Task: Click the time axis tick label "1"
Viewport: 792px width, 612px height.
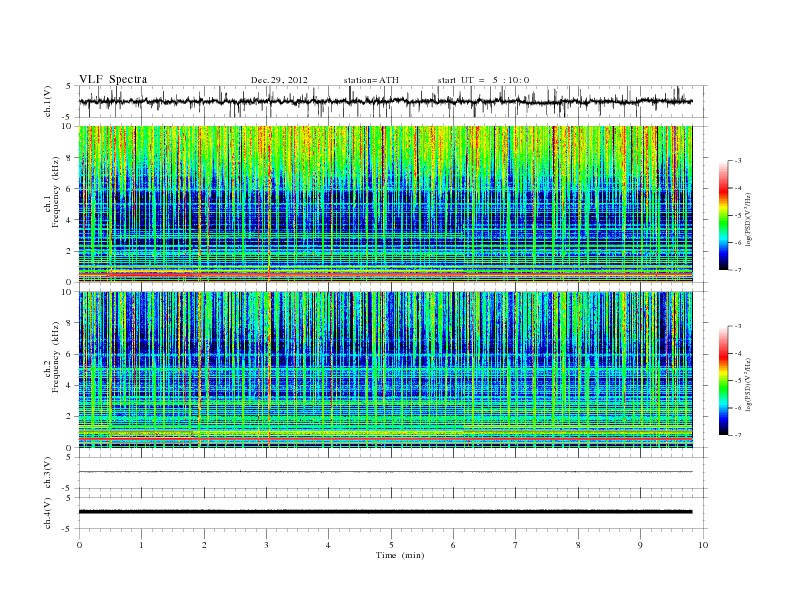Action: click(142, 545)
